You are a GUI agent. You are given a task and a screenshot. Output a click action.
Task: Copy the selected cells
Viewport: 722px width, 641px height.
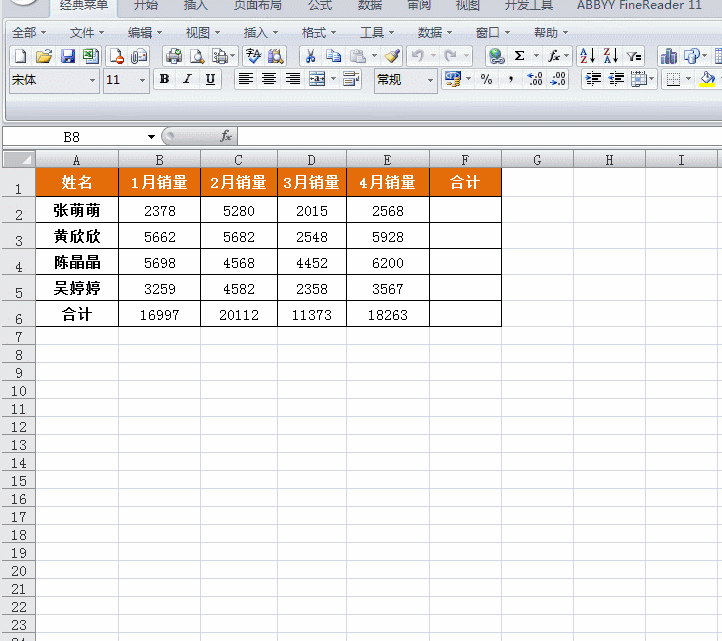(333, 56)
